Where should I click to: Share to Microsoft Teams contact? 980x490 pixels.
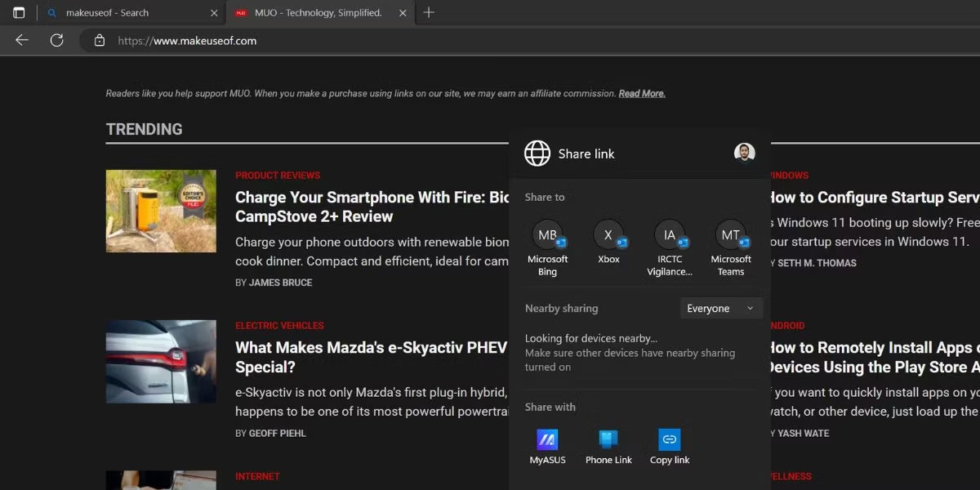pos(731,248)
